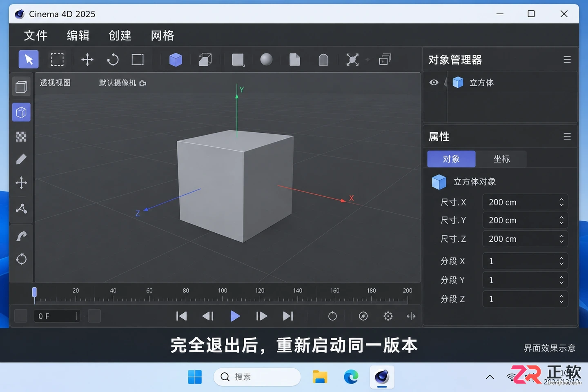This screenshot has height=392, width=588.
Task: Click the loop playback circle icon
Action: click(332, 316)
